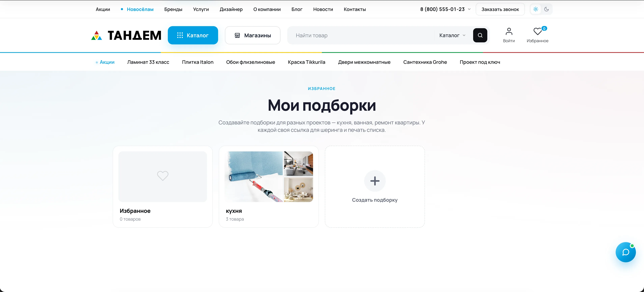Open Блог menu item
The image size is (644, 292).
click(297, 9)
